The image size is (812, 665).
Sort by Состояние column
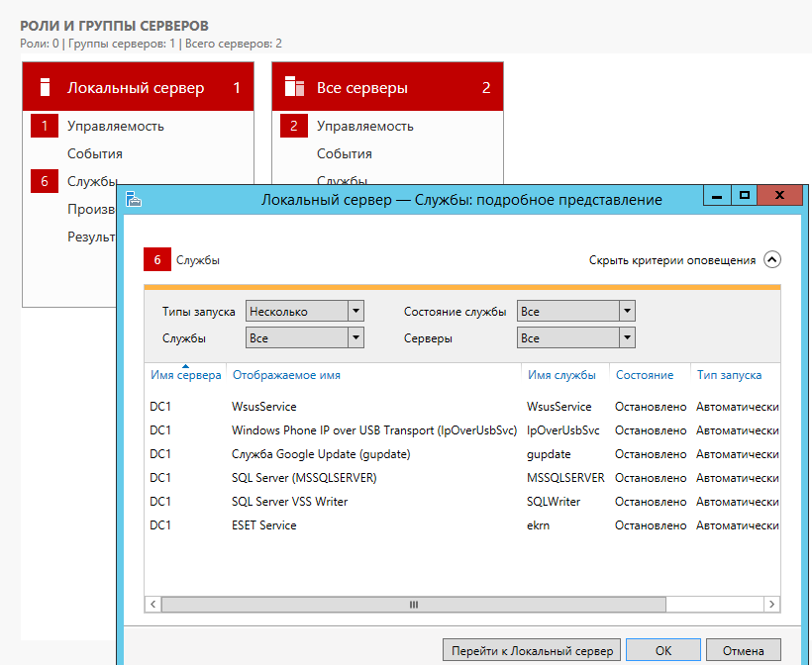(645, 375)
